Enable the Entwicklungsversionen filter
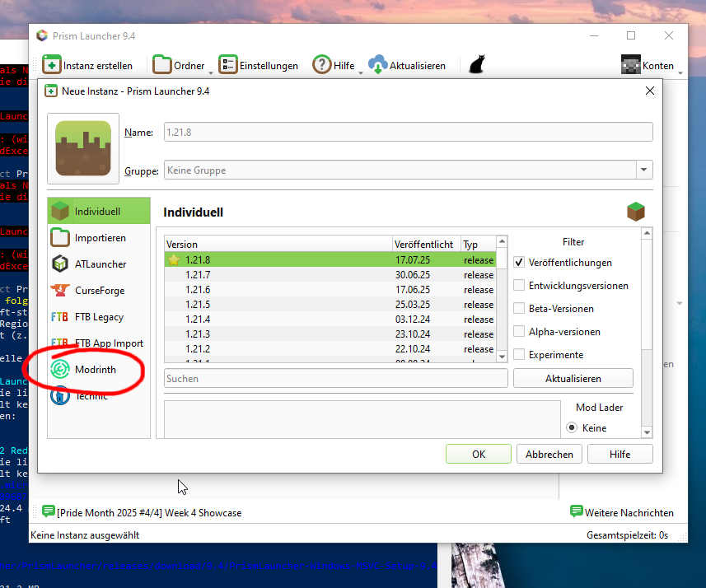The width and height of the screenshot is (706, 588). tap(519, 286)
